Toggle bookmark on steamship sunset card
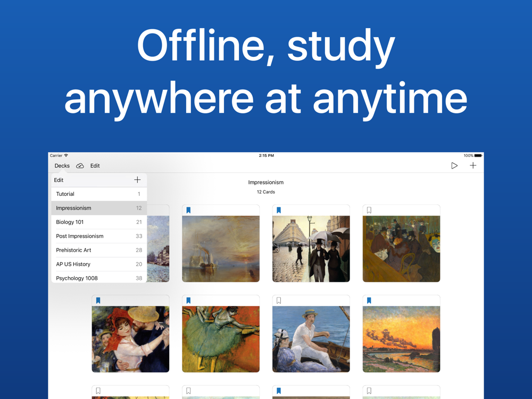 (189, 210)
